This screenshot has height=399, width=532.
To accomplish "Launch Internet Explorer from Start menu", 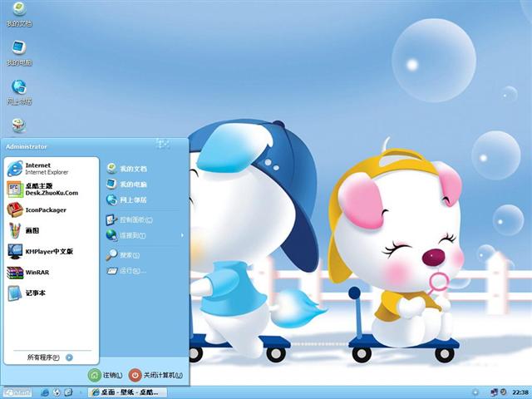I will pyautogui.click(x=51, y=169).
